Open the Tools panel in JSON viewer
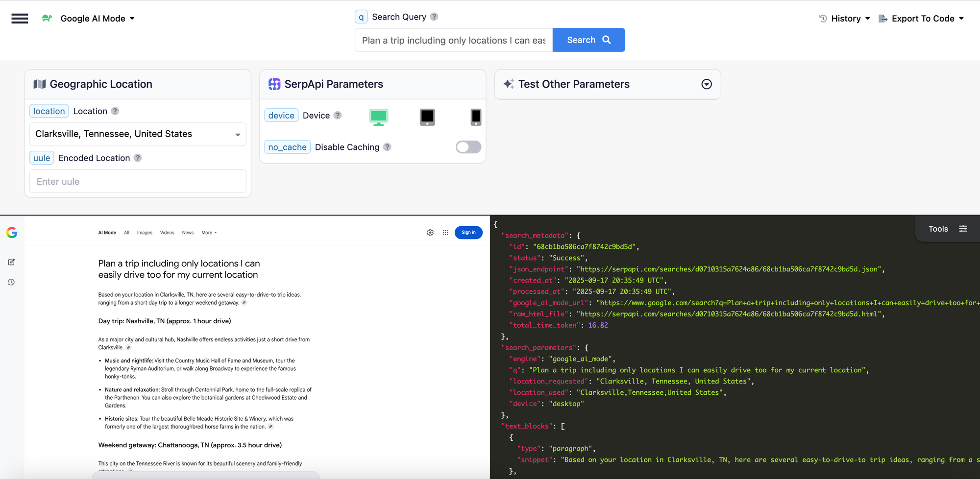The width and height of the screenshot is (980, 479). point(948,229)
